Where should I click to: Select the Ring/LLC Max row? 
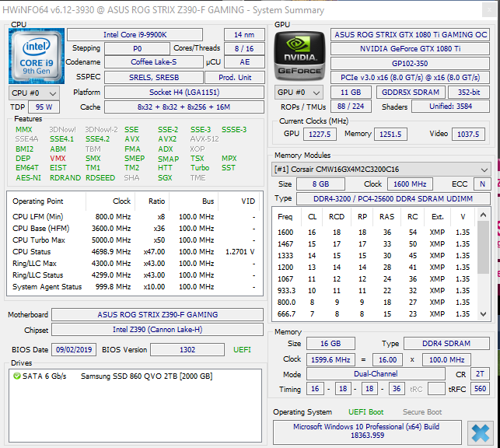tap(135, 264)
